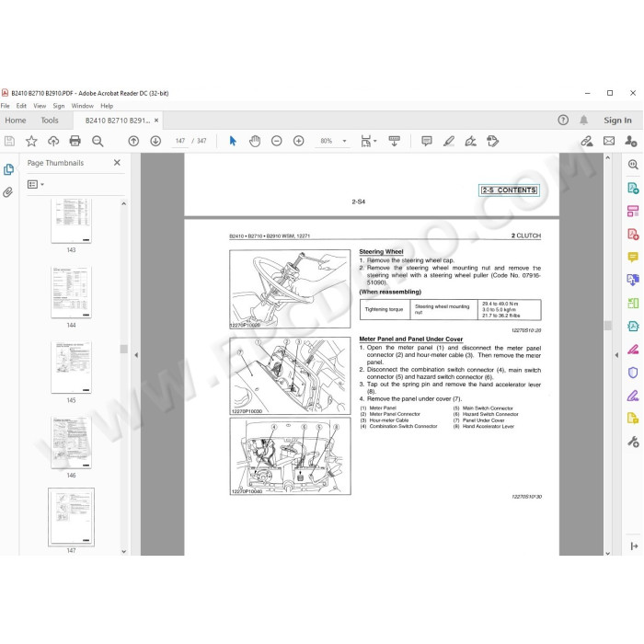Open the Help menu
This screenshot has width=644, height=644.
tap(107, 106)
